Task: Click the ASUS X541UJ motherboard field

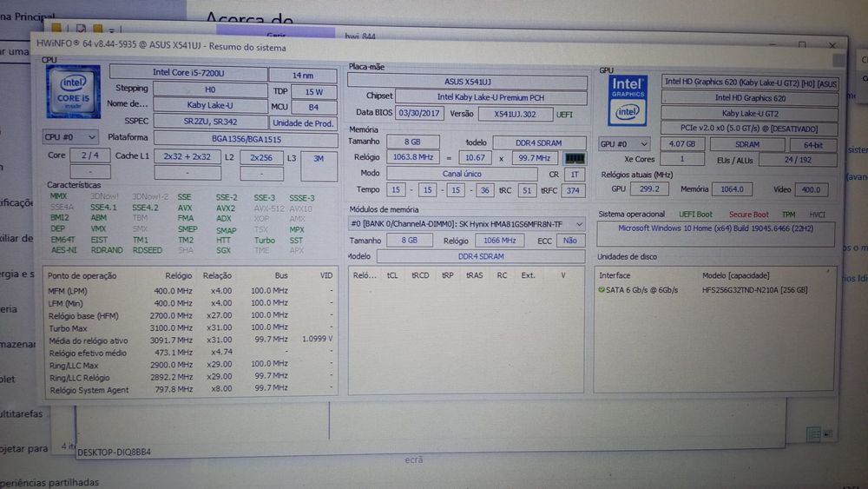Action: point(467,82)
